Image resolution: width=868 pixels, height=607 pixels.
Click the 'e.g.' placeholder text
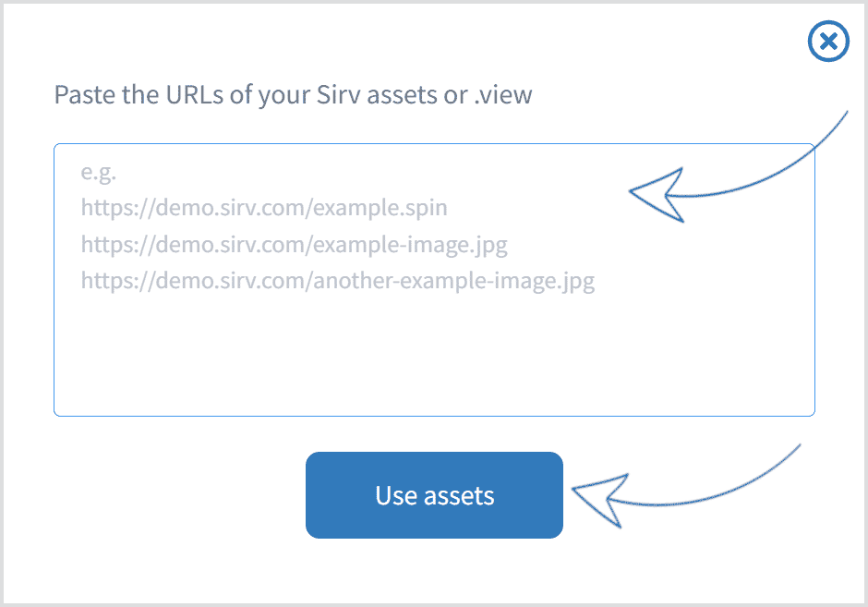(x=99, y=172)
